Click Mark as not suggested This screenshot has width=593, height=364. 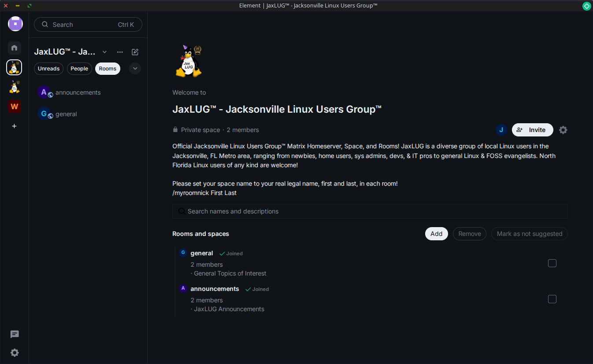530,234
